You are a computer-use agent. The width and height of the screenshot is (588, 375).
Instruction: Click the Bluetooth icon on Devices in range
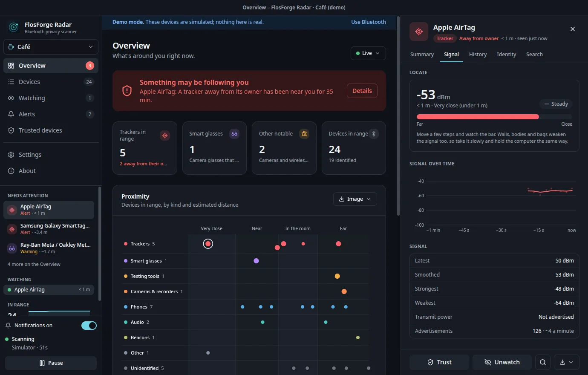(x=374, y=134)
